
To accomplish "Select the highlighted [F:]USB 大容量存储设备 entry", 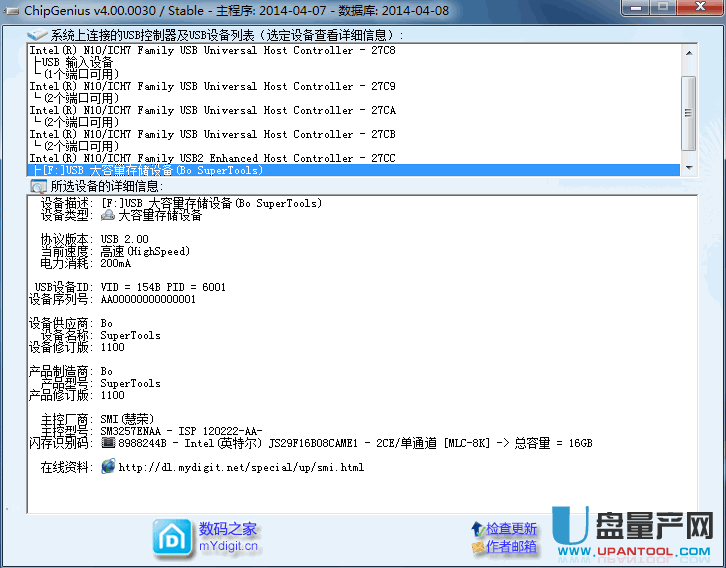I will pos(150,170).
